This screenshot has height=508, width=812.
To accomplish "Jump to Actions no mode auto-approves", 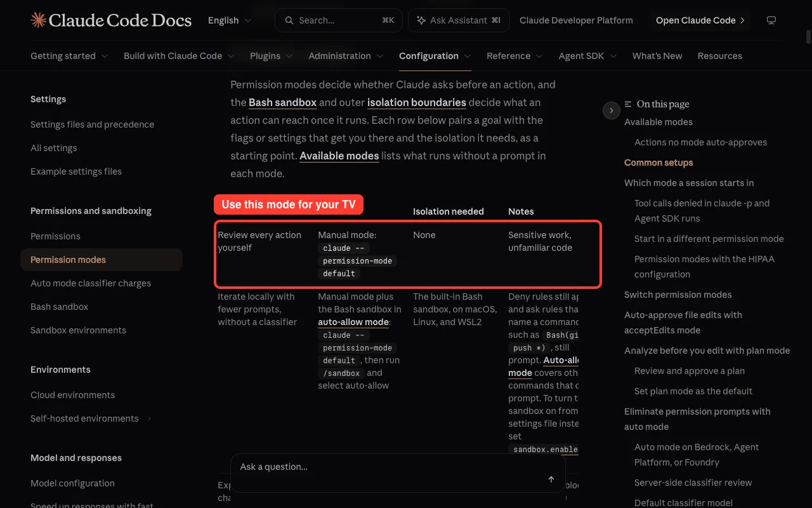I will pyautogui.click(x=701, y=142).
